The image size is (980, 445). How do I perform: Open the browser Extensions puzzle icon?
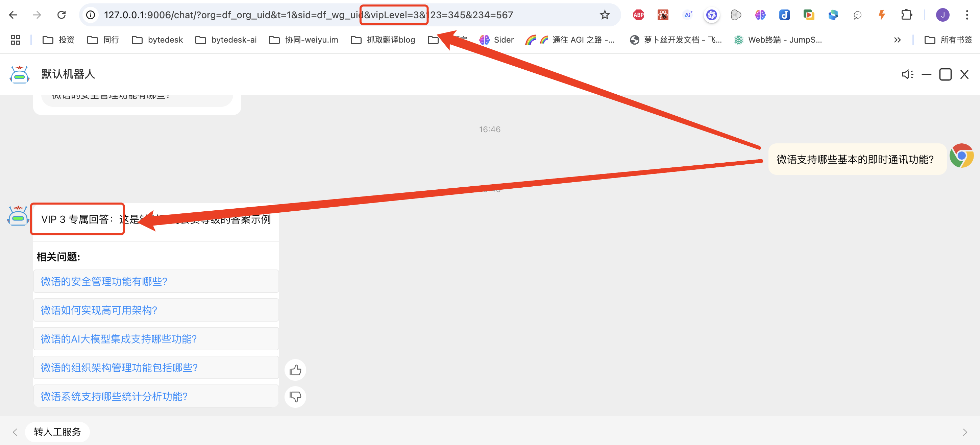pos(907,15)
